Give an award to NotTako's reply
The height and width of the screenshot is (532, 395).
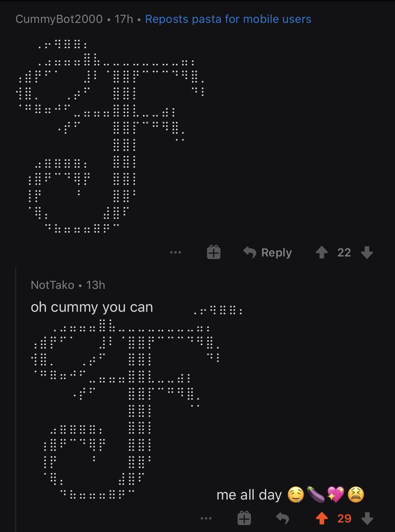tap(244, 518)
